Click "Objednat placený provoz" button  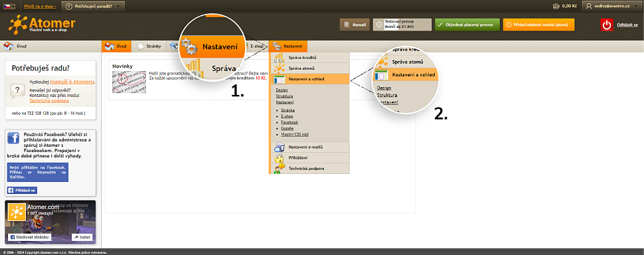click(x=467, y=25)
